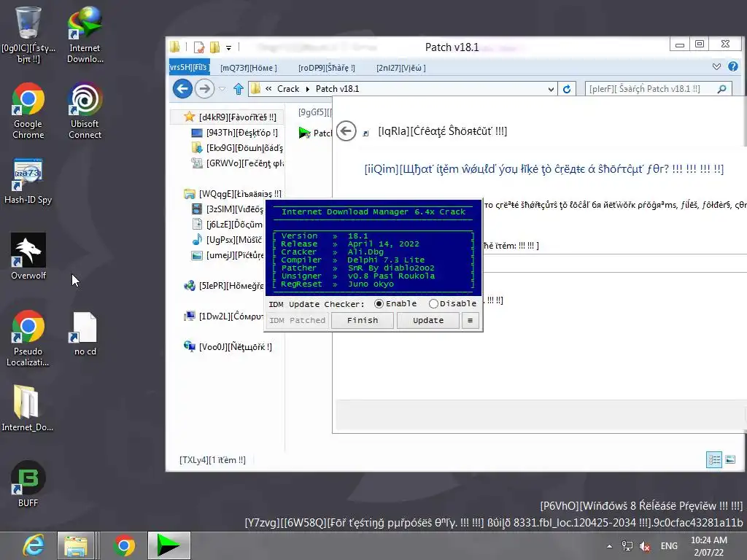The width and height of the screenshot is (747, 560).
Task: Show hidden system tray icons
Action: [609, 546]
